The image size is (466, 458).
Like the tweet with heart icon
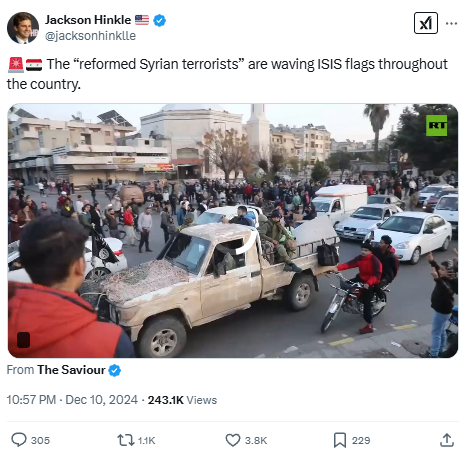click(x=233, y=440)
